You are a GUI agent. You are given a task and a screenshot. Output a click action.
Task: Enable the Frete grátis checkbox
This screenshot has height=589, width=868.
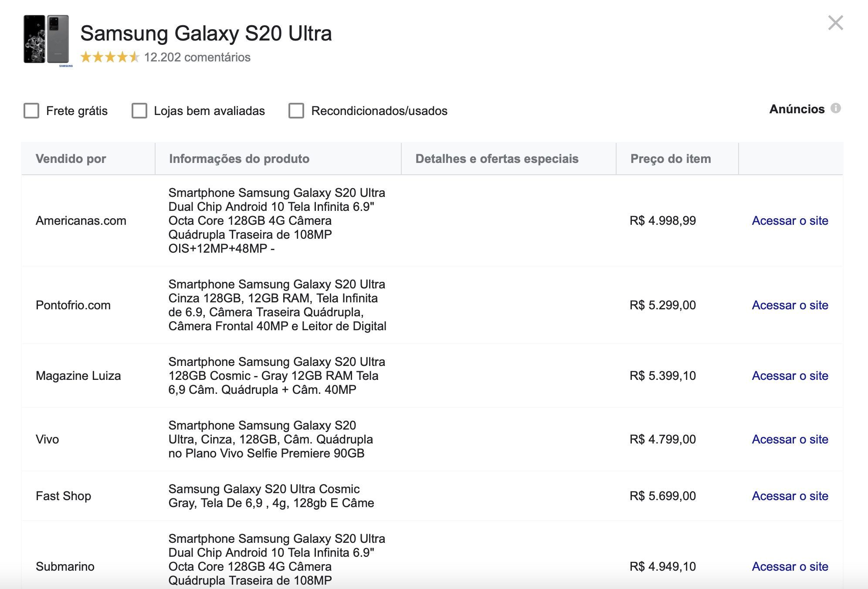click(x=31, y=111)
